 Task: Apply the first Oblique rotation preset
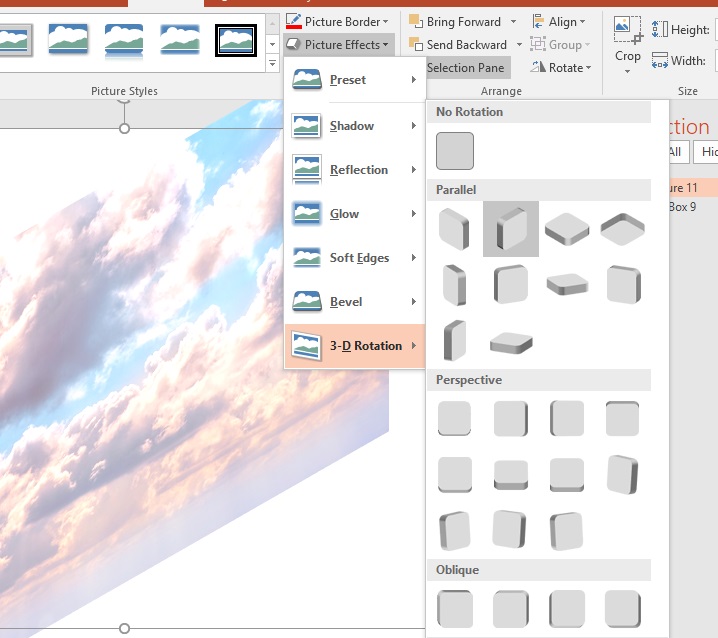pos(455,609)
